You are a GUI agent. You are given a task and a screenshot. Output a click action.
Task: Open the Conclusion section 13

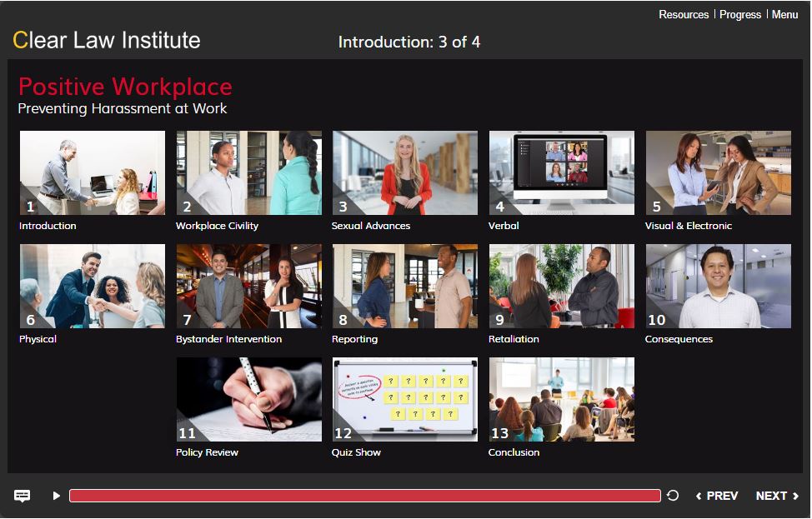click(561, 398)
